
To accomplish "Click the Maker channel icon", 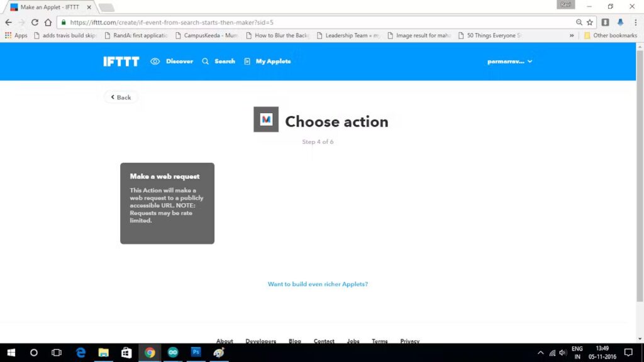I will [x=266, y=119].
